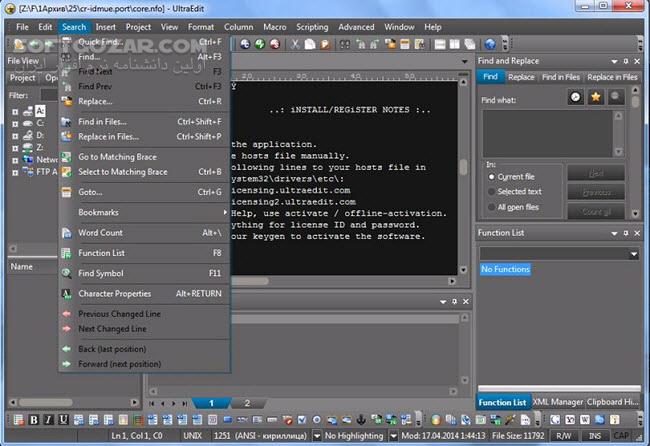650x446 pixels.
Task: Click the Character Properties icon in menu
Action: pyautogui.click(x=66, y=293)
